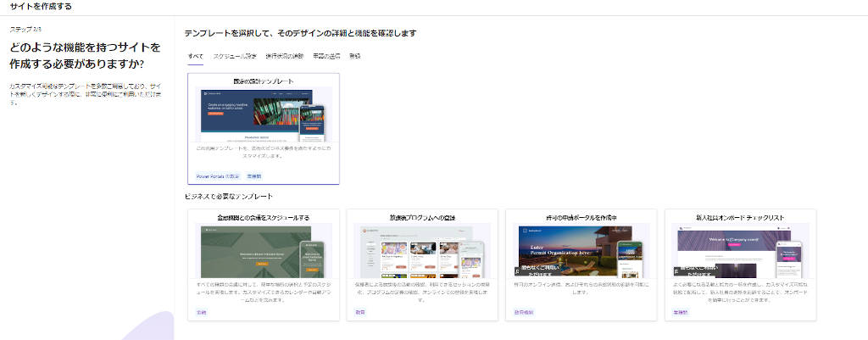Select the permit application portal preview image
This screenshot has width=868, height=340.
[x=581, y=252]
